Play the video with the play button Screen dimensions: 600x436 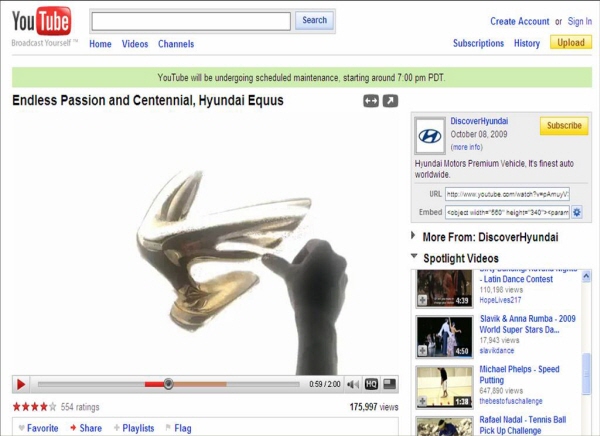point(21,384)
